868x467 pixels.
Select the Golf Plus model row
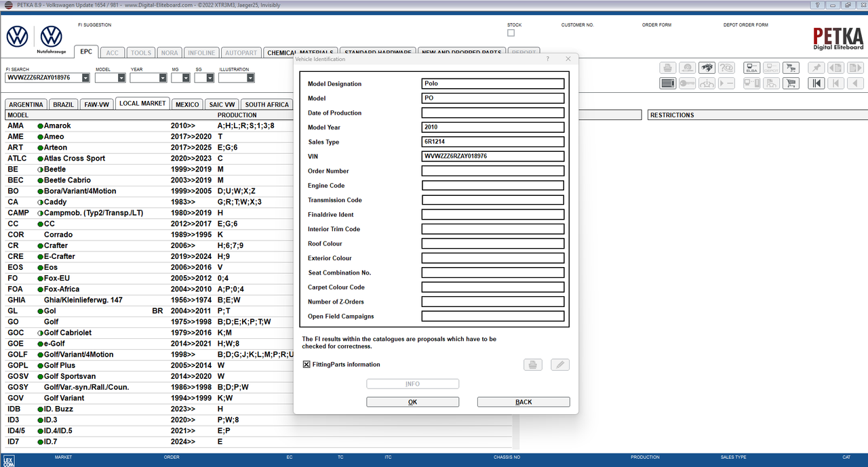(x=149, y=365)
